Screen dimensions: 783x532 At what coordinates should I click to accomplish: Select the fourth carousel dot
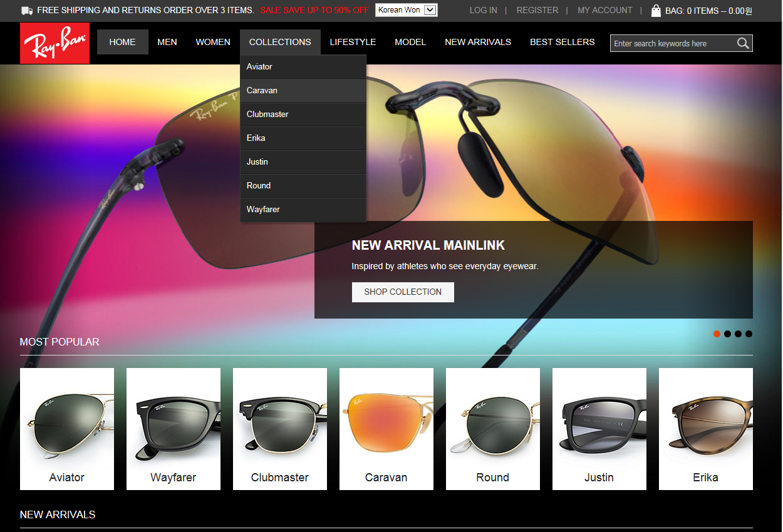(749, 334)
